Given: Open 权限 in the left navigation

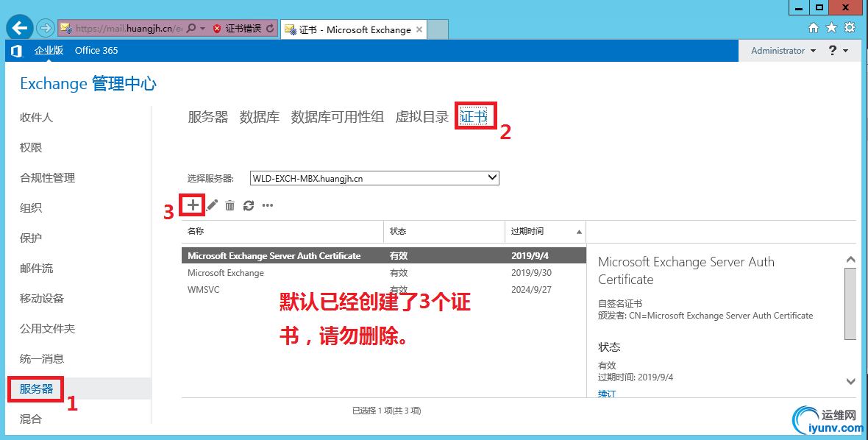Looking at the screenshot, I should coord(31,148).
